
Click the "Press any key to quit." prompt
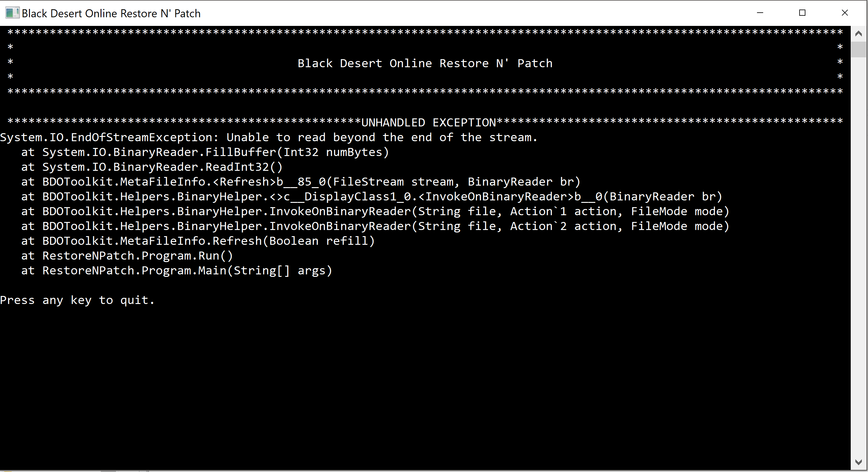coord(77,300)
